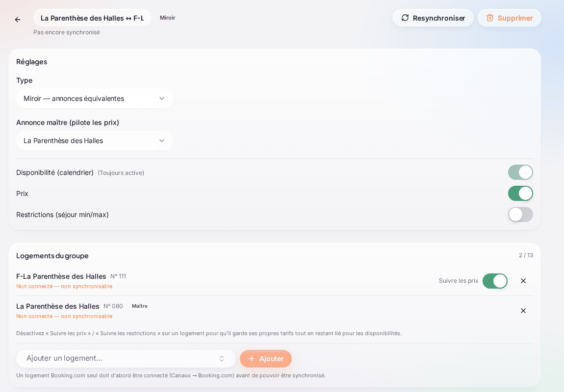Viewport: 564px width, 392px height.
Task: Click the F-La Parenthèse des Halles name
Action: pos(61,276)
